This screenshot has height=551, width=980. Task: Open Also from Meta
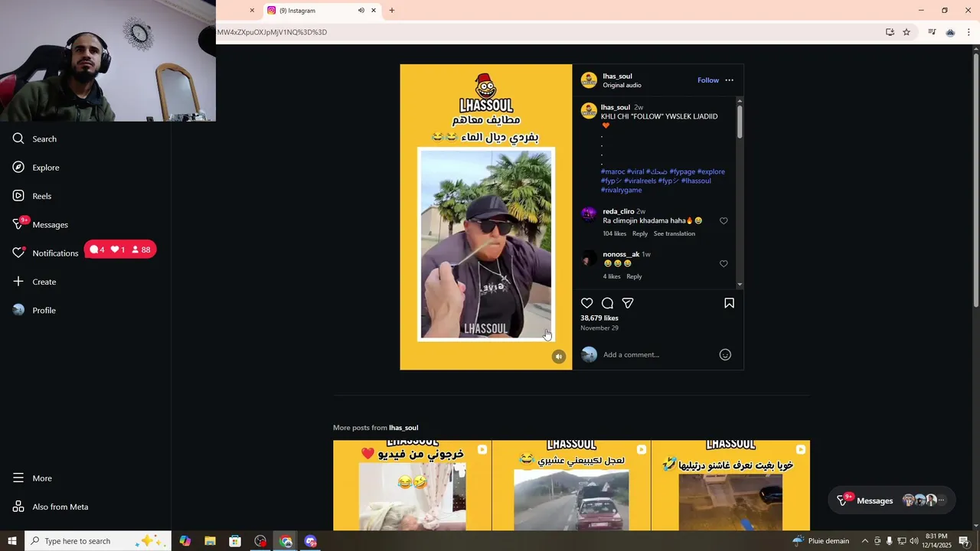51,507
